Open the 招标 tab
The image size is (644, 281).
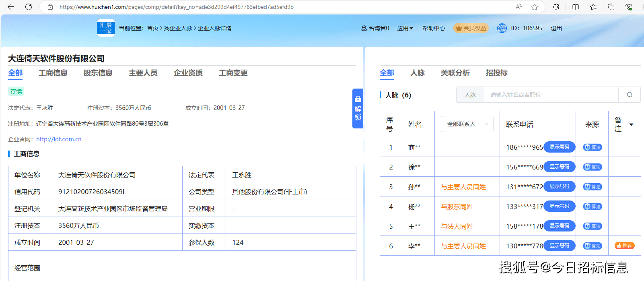pos(497,73)
